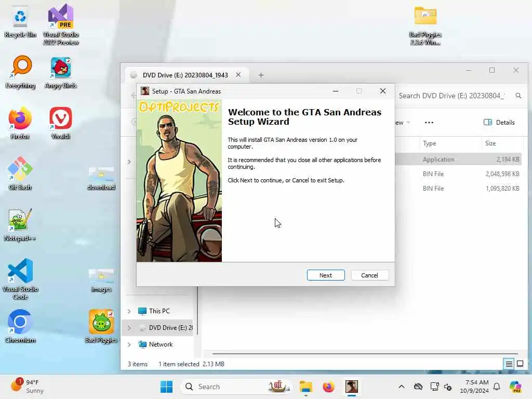Select the DVD Drive (E:) Explorer tab
Image resolution: width=532 pixels, height=399 pixels.
(x=185, y=75)
